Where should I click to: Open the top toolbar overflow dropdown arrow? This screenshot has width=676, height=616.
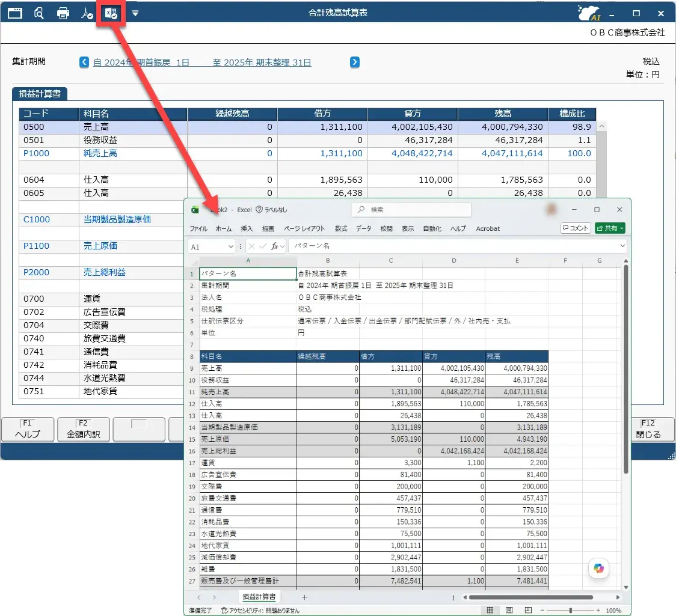pyautogui.click(x=135, y=13)
